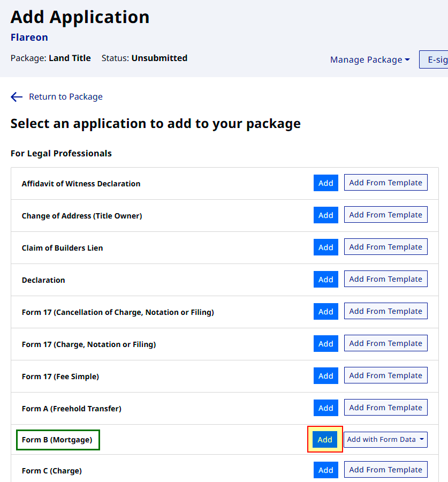Add Affidavit of Witness Declaration from template

385,183
